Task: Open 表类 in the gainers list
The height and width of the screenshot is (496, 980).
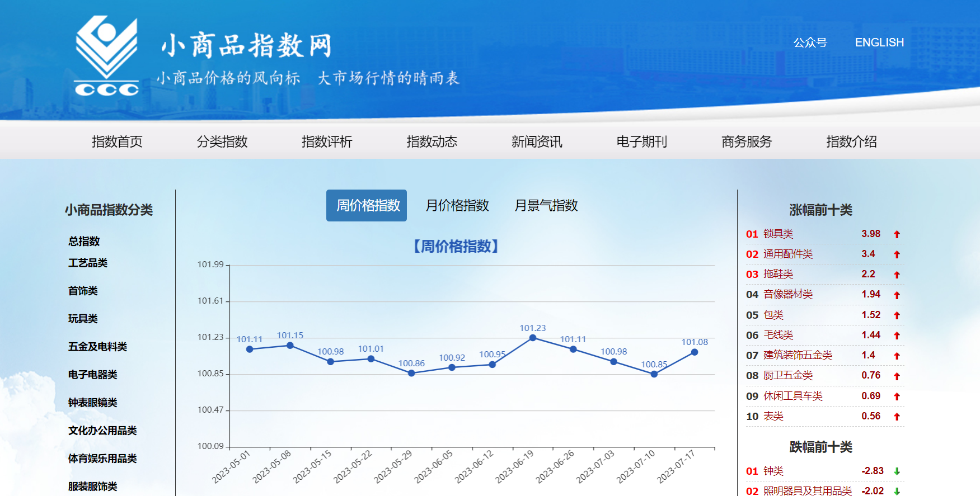Action: pyautogui.click(x=773, y=416)
